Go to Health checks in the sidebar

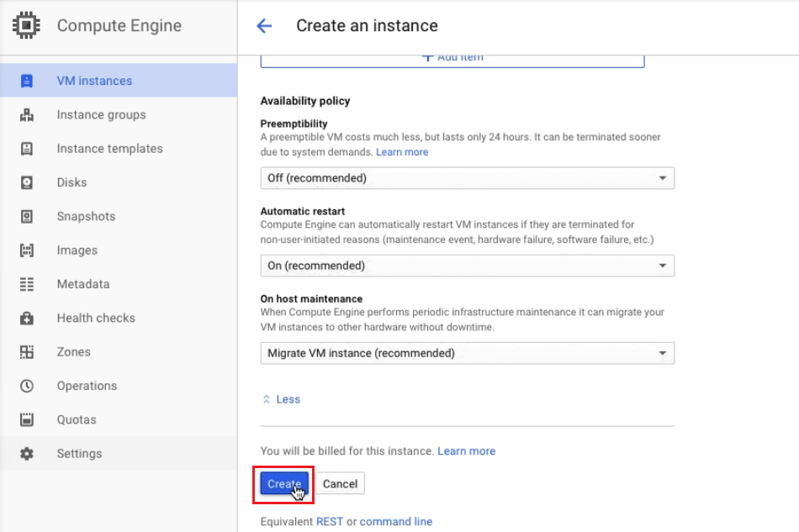coord(119,318)
